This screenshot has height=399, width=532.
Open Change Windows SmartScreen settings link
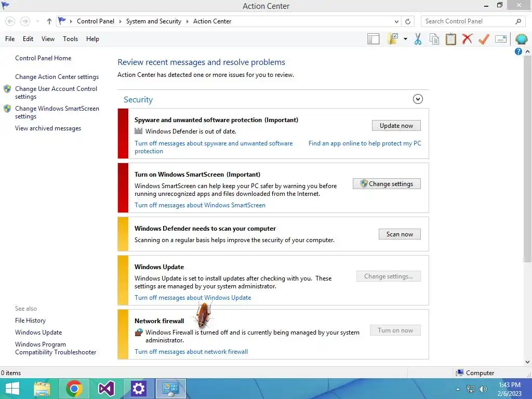57,112
